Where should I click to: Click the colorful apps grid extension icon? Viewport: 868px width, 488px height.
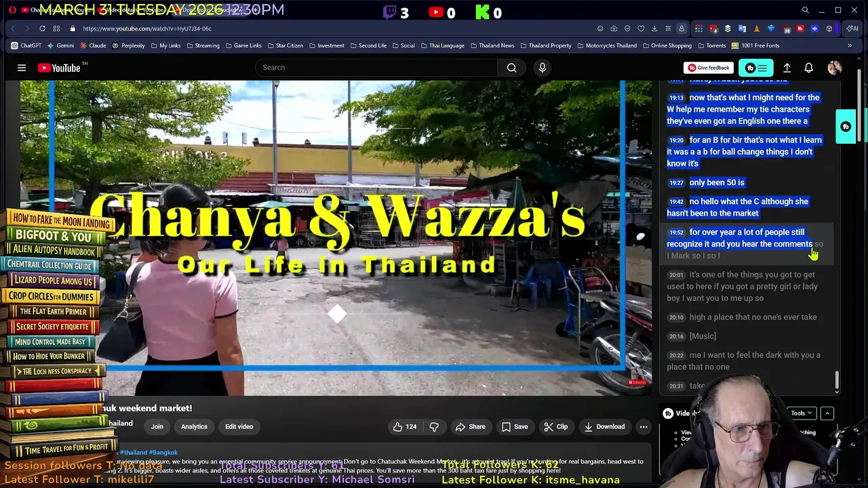tap(699, 28)
